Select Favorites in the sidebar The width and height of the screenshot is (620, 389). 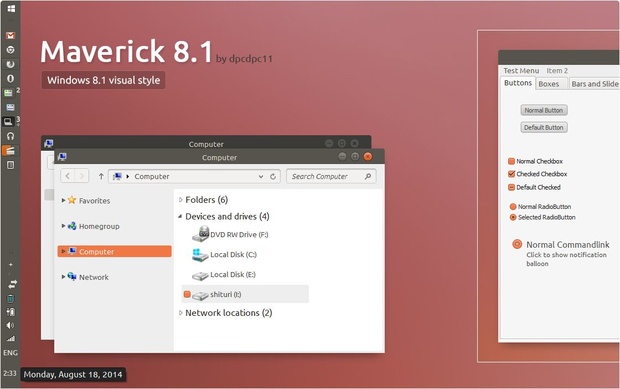[95, 200]
